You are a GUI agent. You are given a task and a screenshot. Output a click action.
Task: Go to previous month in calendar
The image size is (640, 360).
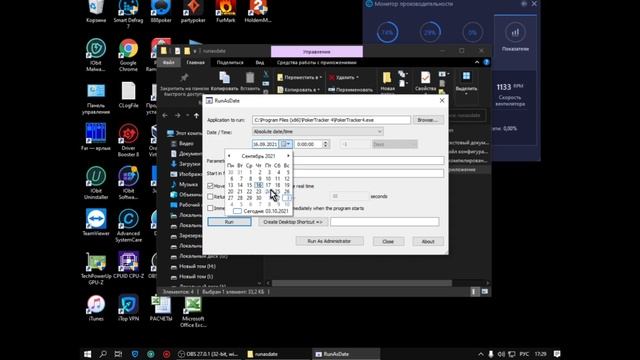229,156
